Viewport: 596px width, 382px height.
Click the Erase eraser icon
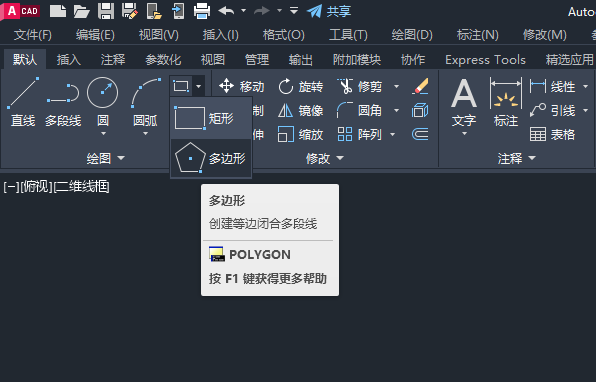tap(420, 86)
